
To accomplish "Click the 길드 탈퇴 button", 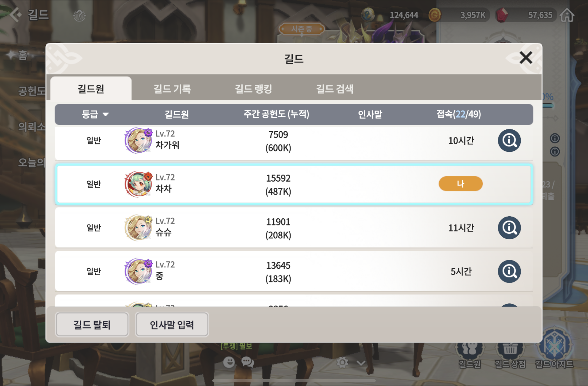I will tap(92, 325).
